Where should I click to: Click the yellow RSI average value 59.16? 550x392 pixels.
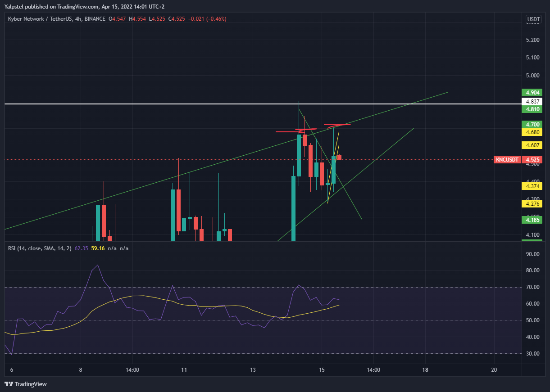coord(97,248)
